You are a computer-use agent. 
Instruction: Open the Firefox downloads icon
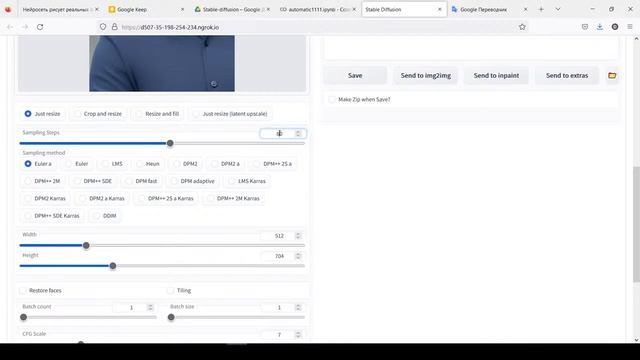[600, 27]
